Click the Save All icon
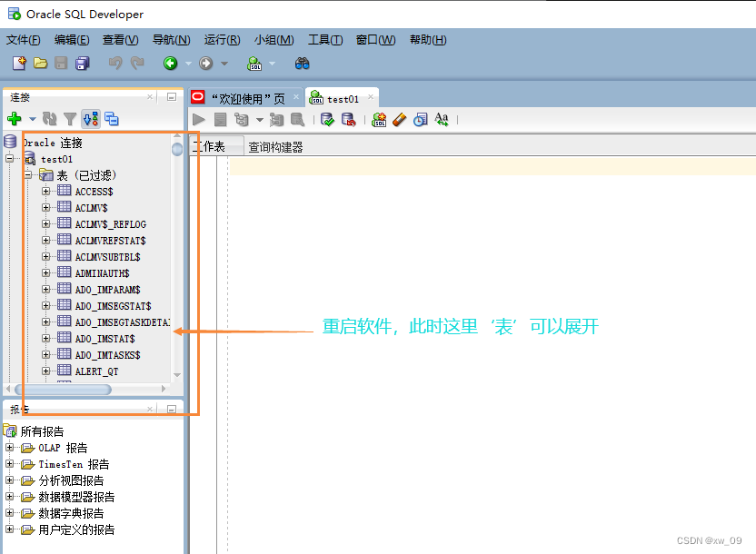This screenshot has width=756, height=554. (x=83, y=63)
